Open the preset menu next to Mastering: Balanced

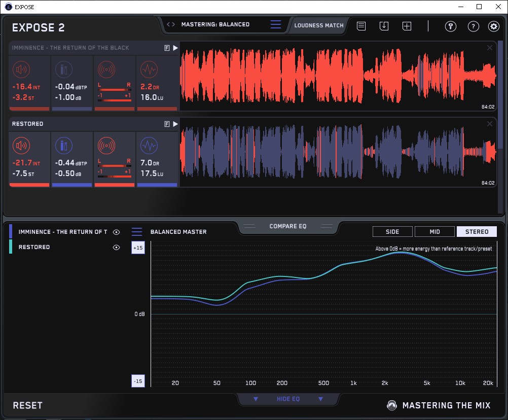pos(276,24)
